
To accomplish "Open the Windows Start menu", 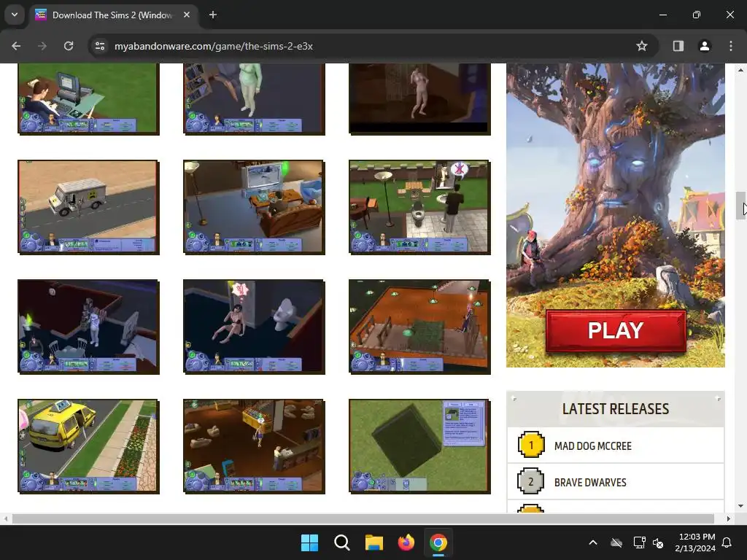I will [309, 542].
